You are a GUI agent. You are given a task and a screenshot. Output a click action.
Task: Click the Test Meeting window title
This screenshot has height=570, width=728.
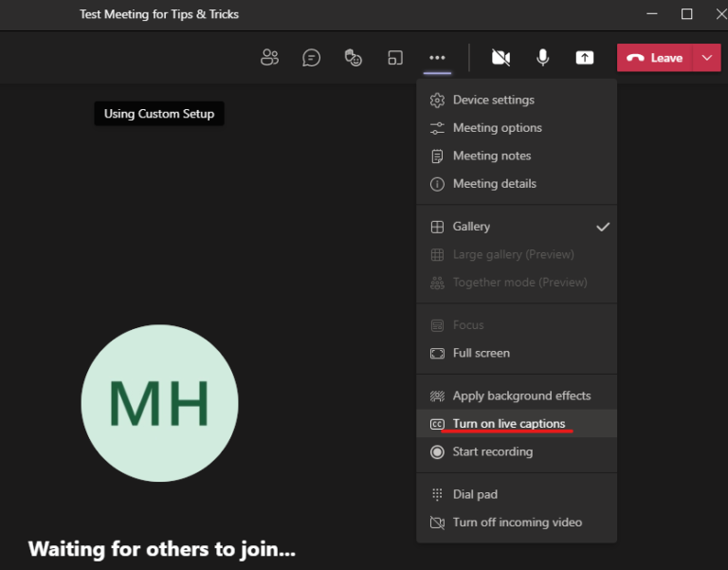[x=159, y=14]
